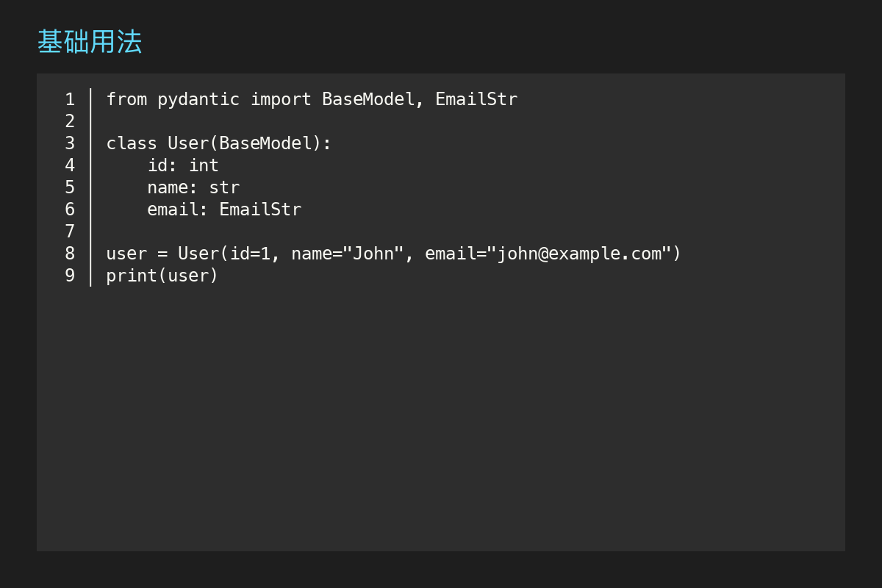Click line number 6 in the gutter
882x588 pixels.
click(x=70, y=209)
